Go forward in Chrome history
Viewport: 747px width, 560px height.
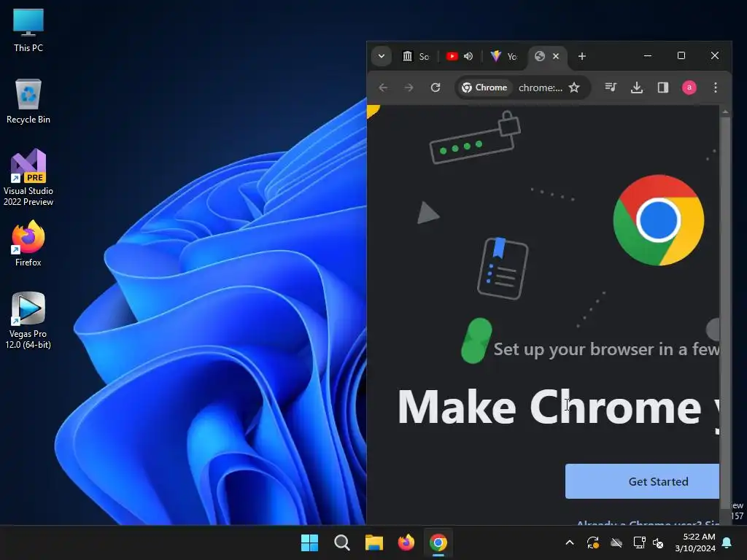point(409,87)
